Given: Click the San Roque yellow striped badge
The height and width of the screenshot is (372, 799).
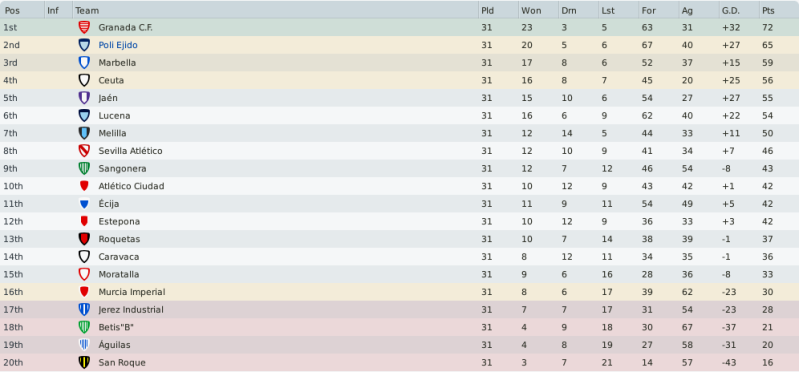Looking at the screenshot, I should [84, 363].
